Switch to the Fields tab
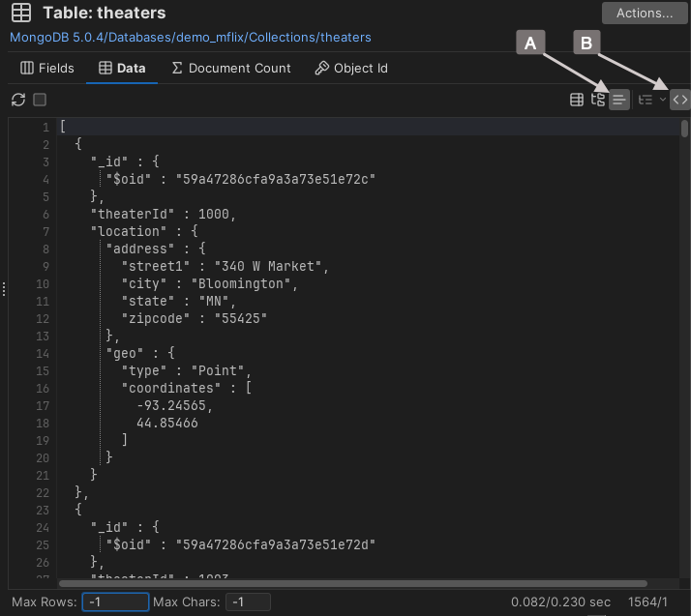This screenshot has width=691, height=616. click(x=46, y=69)
